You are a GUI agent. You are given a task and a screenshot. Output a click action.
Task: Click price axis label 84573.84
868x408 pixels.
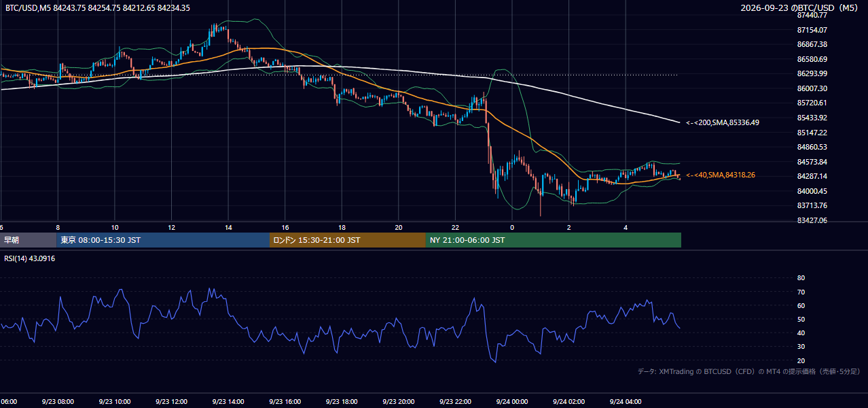point(812,162)
